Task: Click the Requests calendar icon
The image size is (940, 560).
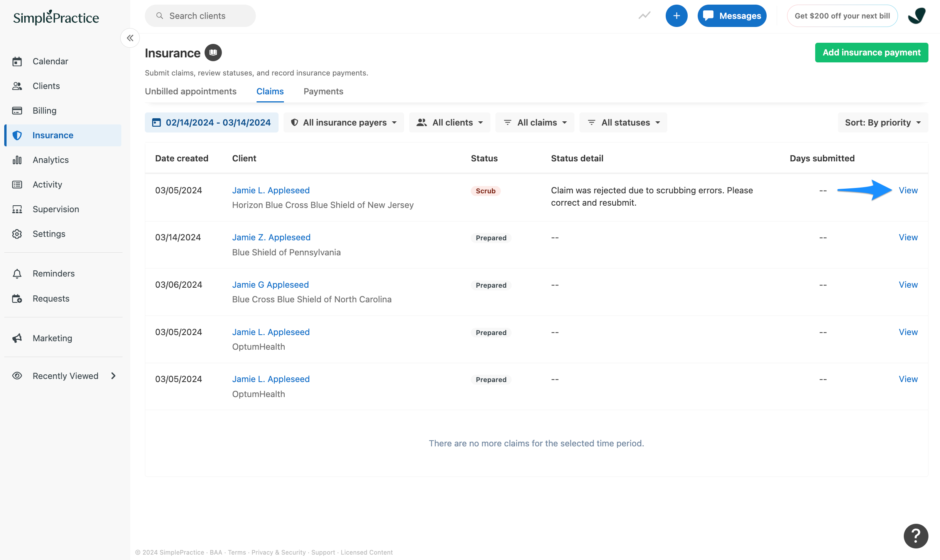Action: (x=17, y=298)
